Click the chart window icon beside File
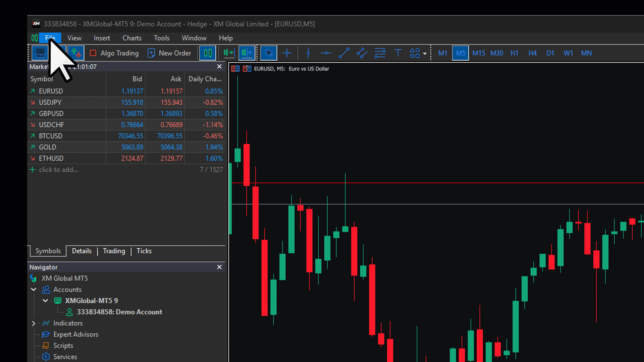644x362 pixels. coord(35,38)
